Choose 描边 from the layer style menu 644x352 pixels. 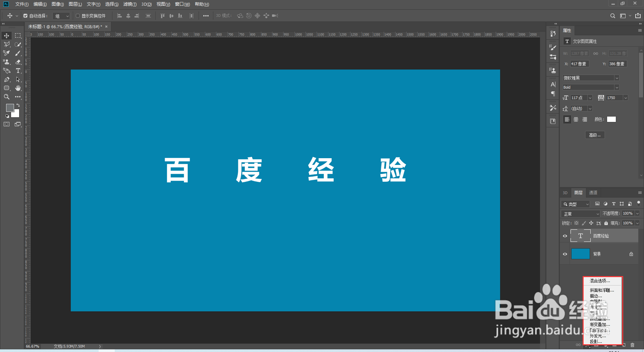tap(595, 296)
